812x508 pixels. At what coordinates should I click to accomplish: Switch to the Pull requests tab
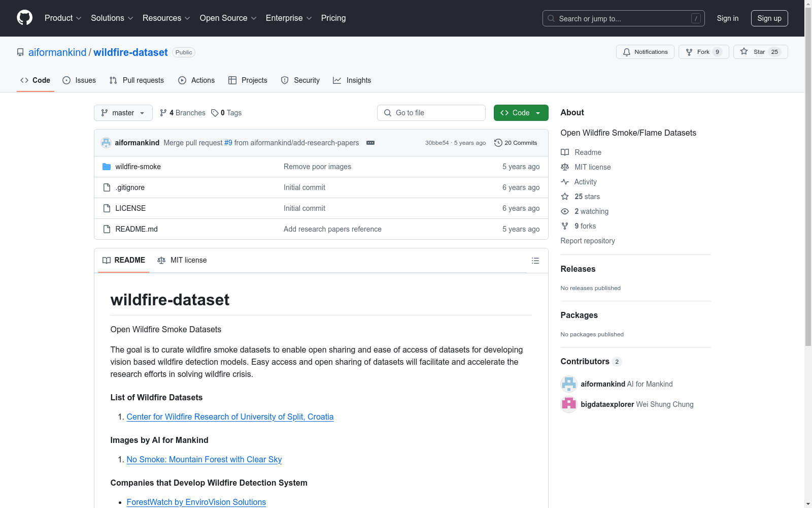pos(137,80)
